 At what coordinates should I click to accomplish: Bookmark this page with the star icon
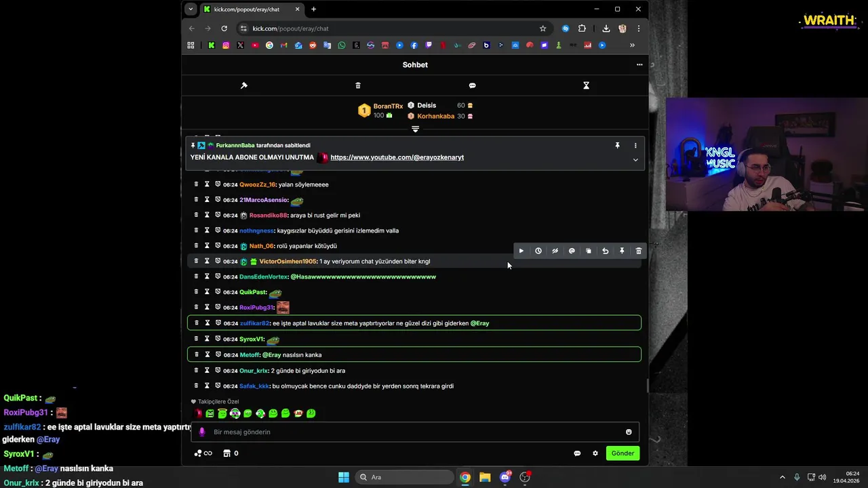tap(542, 28)
